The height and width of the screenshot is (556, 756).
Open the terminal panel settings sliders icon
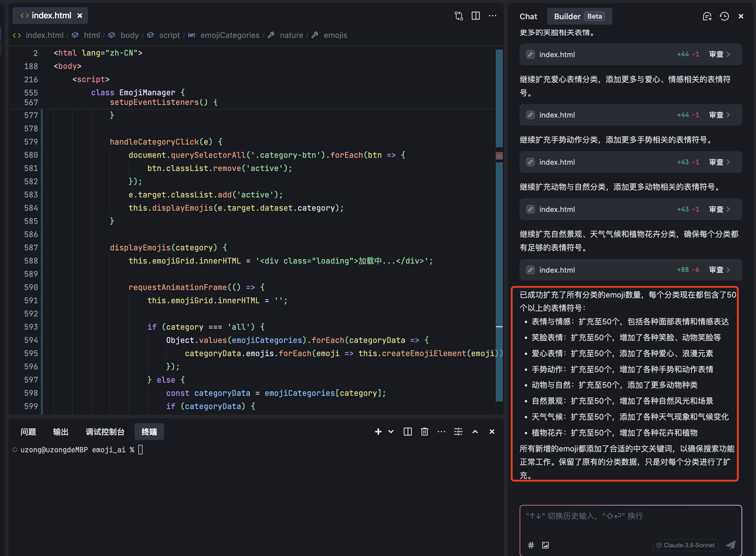(458, 432)
